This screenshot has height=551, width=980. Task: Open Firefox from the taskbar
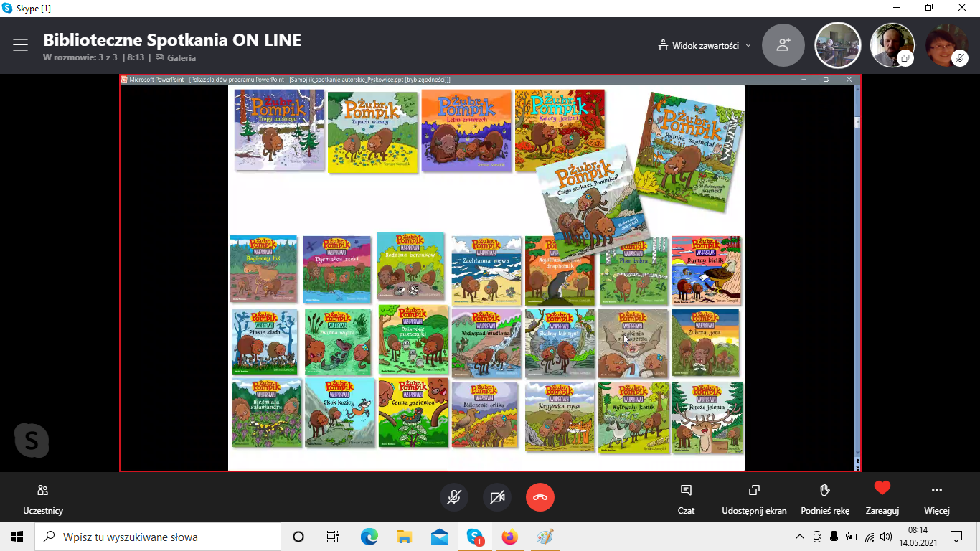tap(509, 537)
